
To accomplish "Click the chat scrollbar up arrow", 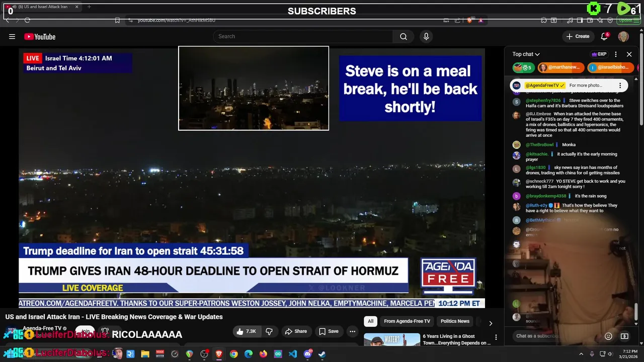I will (636, 79).
